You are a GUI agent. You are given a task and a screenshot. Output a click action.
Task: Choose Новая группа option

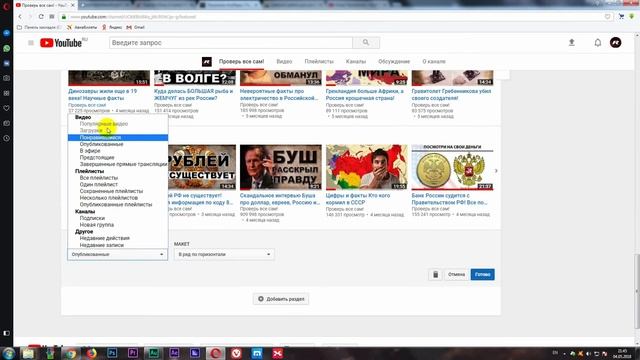pyautogui.click(x=97, y=225)
